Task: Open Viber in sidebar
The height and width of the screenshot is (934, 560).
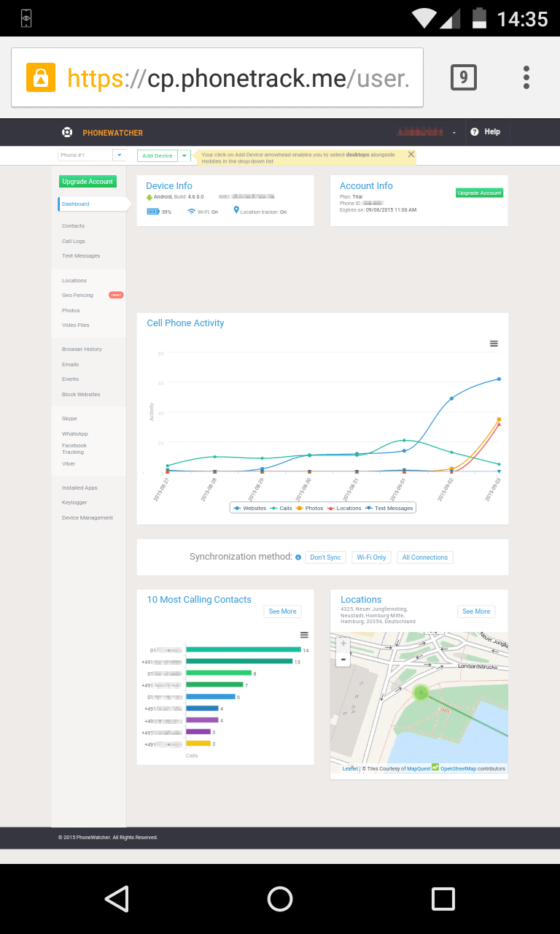Action: pos(69,464)
